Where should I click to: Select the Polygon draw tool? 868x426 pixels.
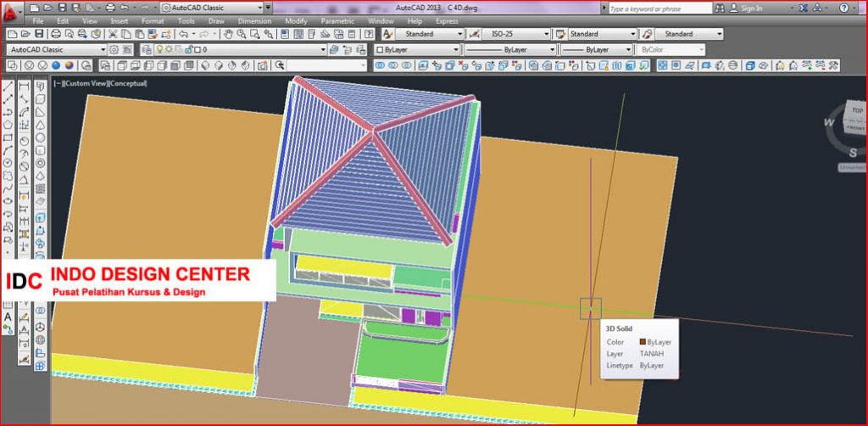tap(8, 126)
